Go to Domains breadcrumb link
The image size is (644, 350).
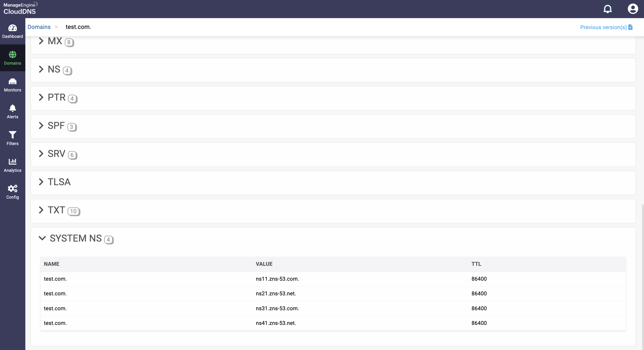pyautogui.click(x=39, y=27)
